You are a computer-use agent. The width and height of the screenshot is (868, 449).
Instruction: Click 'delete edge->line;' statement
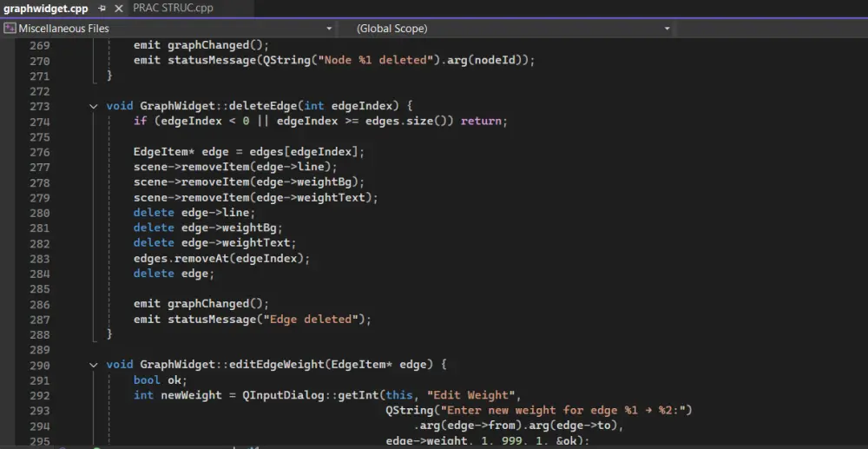coord(194,213)
